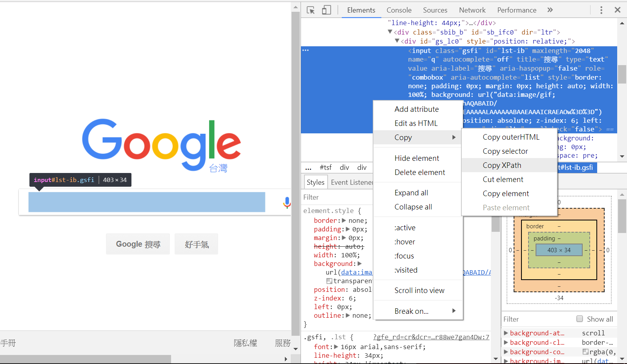
Task: Click the transparent color swatch
Action: pyautogui.click(x=330, y=281)
